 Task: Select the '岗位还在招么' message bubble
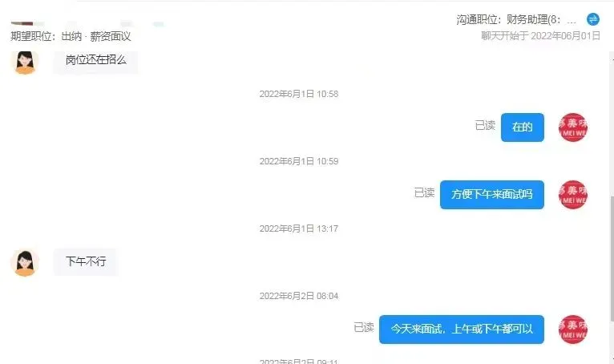tap(95, 61)
